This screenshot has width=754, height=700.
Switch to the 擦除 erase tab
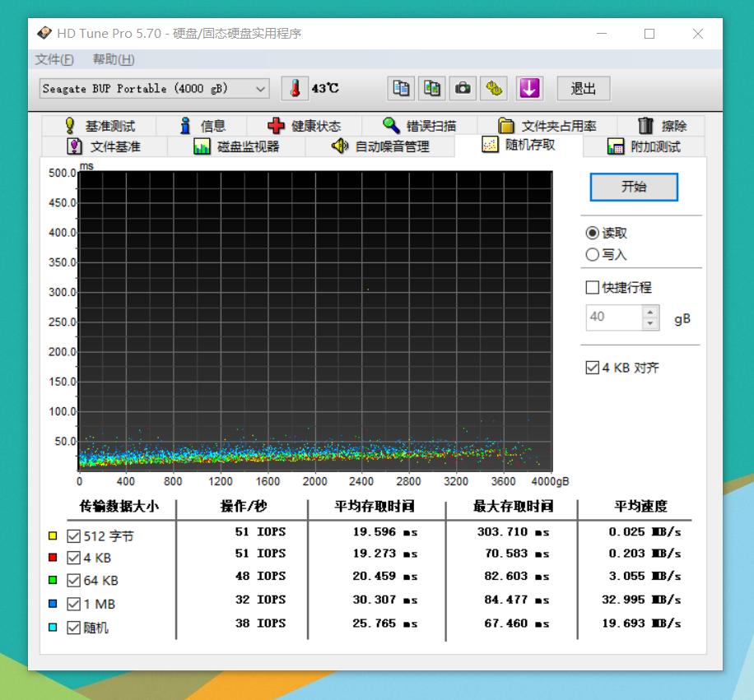click(662, 126)
